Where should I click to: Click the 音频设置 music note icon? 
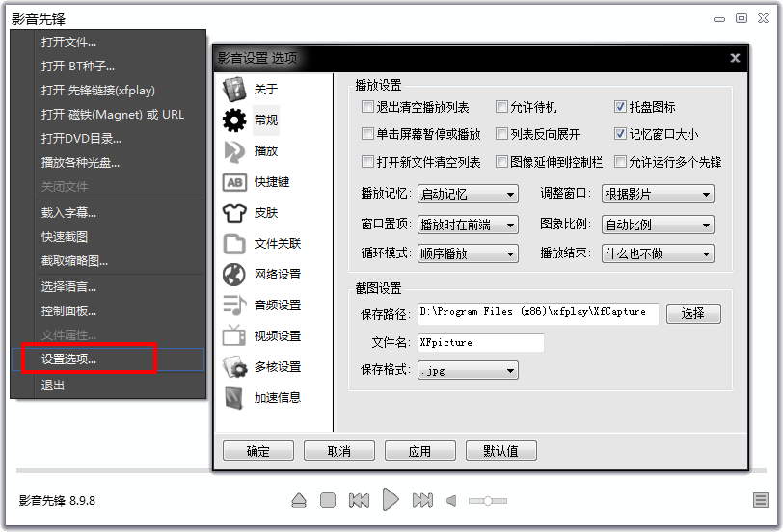(234, 305)
